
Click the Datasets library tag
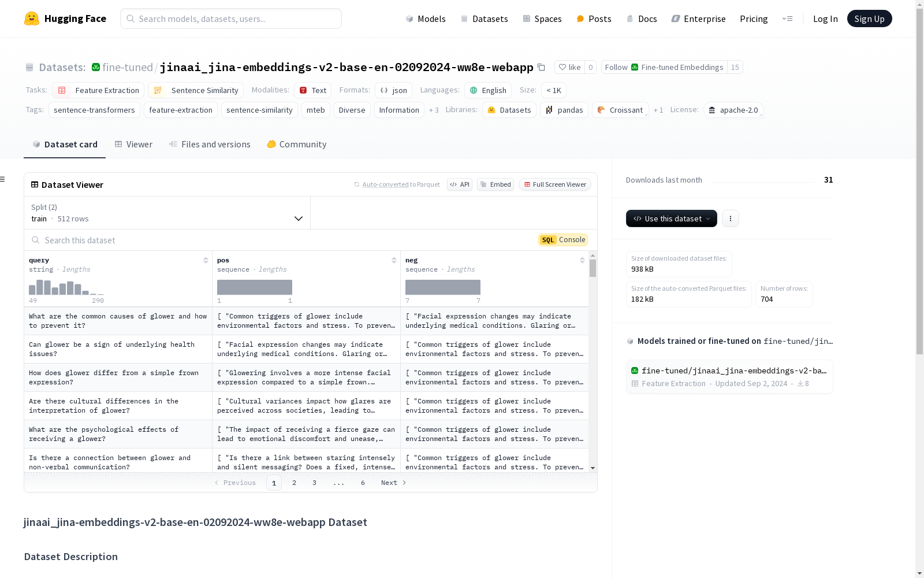tap(509, 110)
